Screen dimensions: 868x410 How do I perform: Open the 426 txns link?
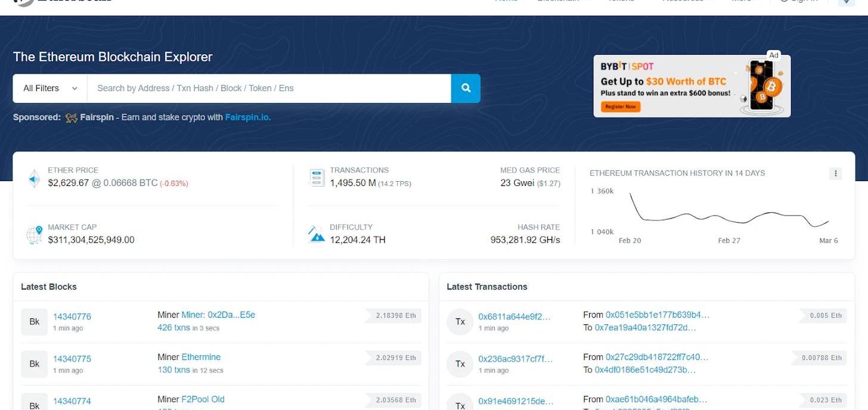(173, 328)
